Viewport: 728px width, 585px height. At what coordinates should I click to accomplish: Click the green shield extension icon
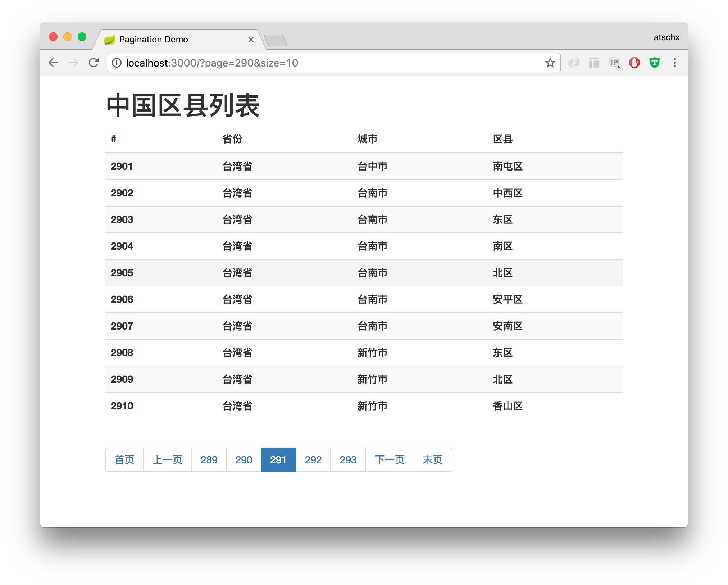(x=654, y=63)
